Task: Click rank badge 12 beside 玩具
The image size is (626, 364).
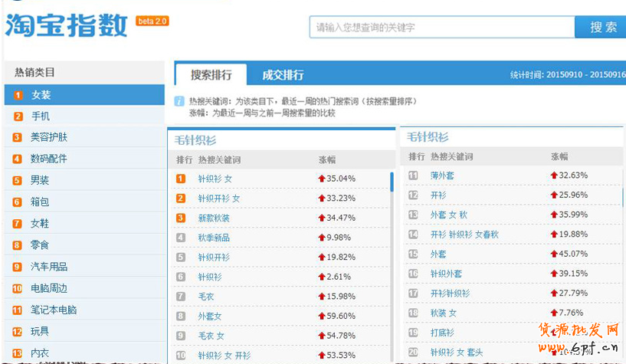Action: 17,331
